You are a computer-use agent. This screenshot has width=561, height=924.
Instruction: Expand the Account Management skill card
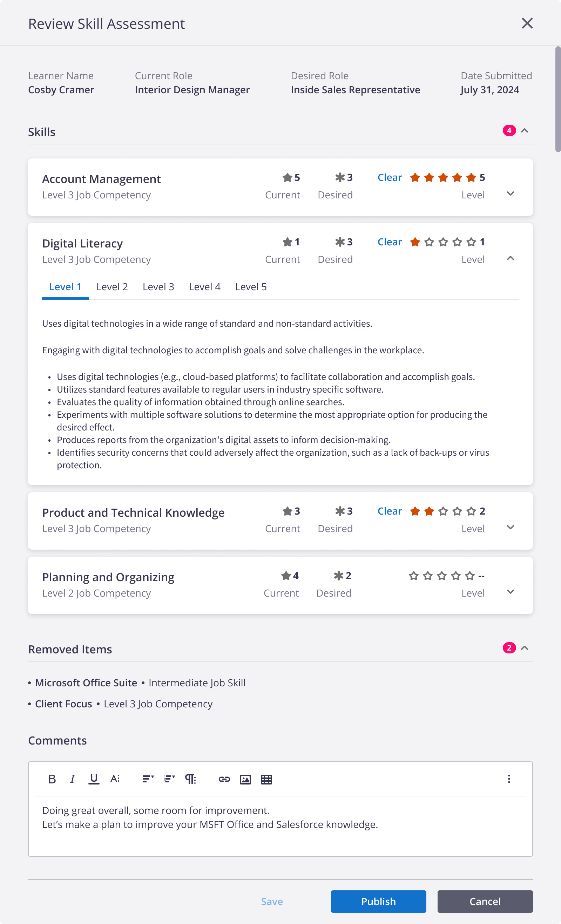[x=510, y=193]
